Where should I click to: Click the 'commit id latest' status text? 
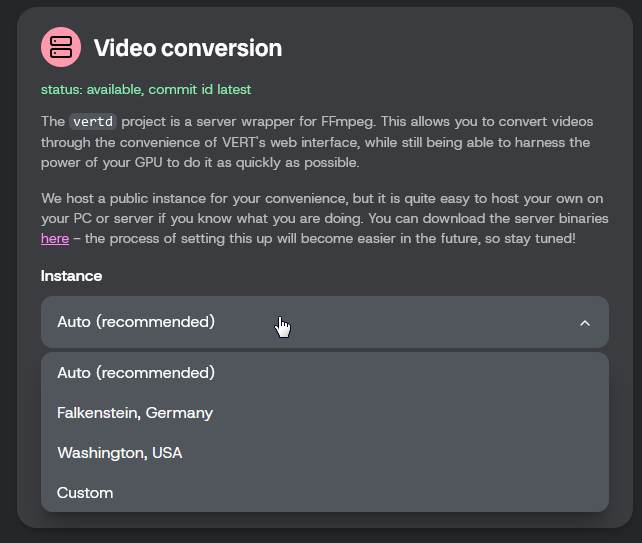pos(200,89)
